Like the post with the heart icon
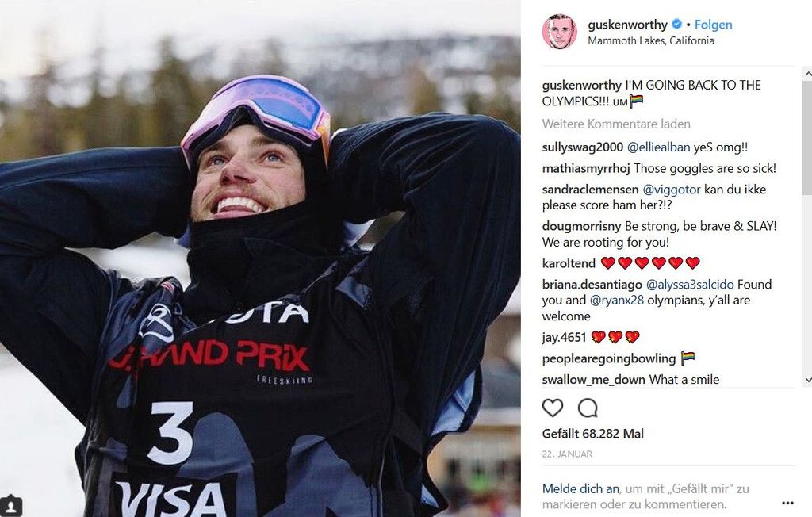Viewport: 812px width, 517px height. 553,408
